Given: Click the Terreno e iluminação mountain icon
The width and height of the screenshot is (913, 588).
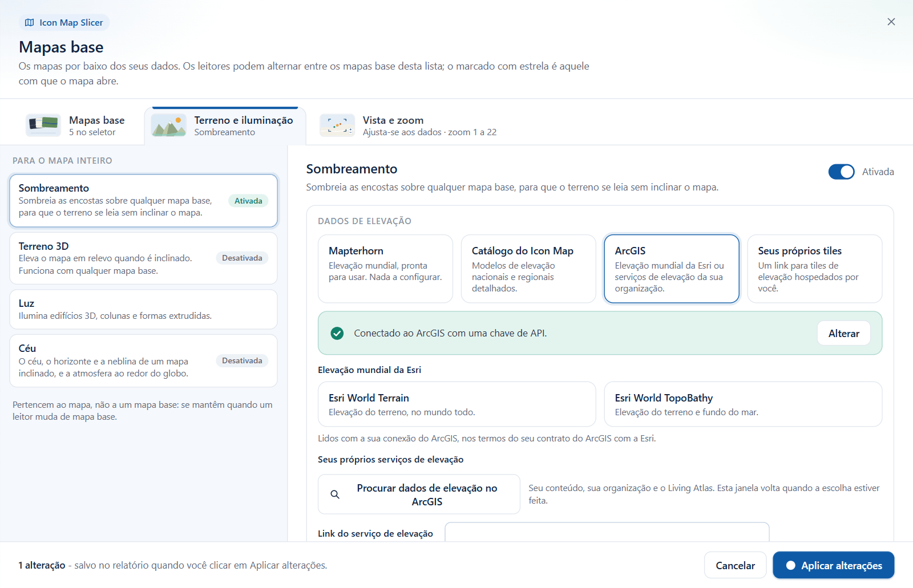Looking at the screenshot, I should [x=168, y=125].
